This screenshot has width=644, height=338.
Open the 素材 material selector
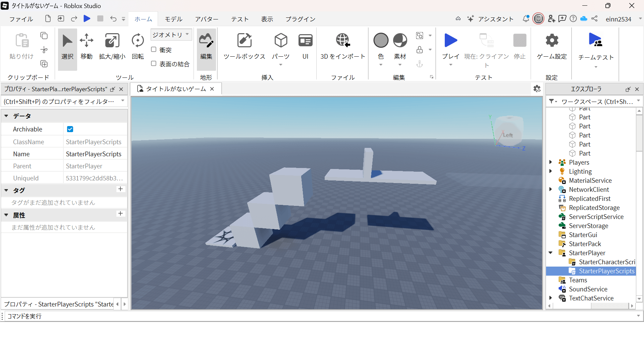pos(400,41)
